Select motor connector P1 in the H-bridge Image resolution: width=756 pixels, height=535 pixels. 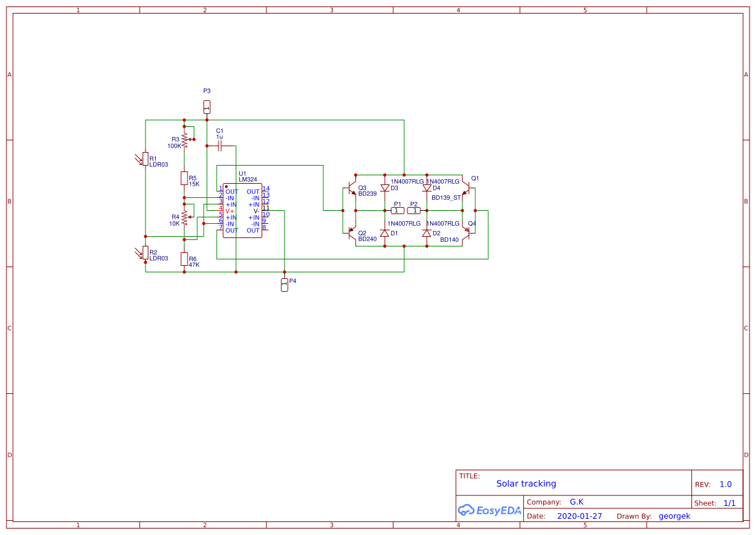click(398, 210)
